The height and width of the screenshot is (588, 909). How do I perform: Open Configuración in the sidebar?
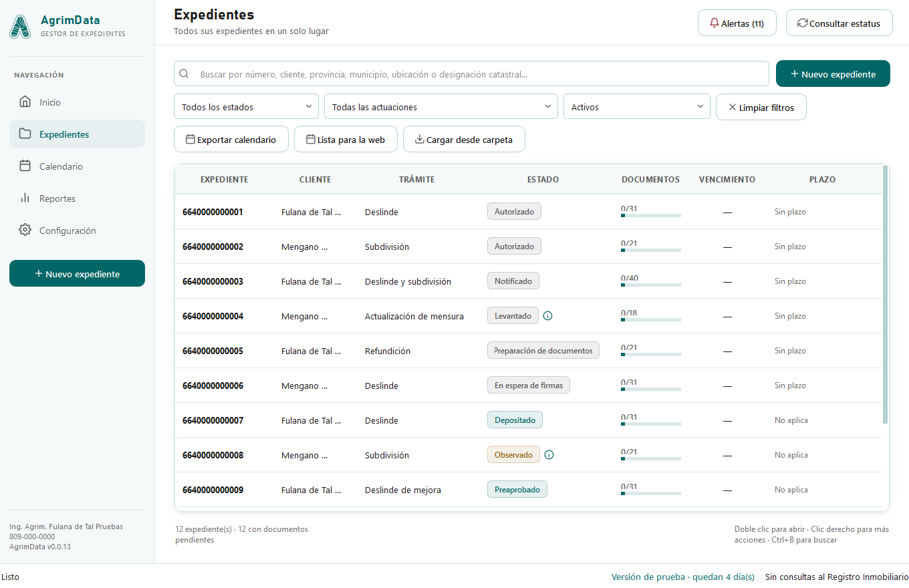77,231
